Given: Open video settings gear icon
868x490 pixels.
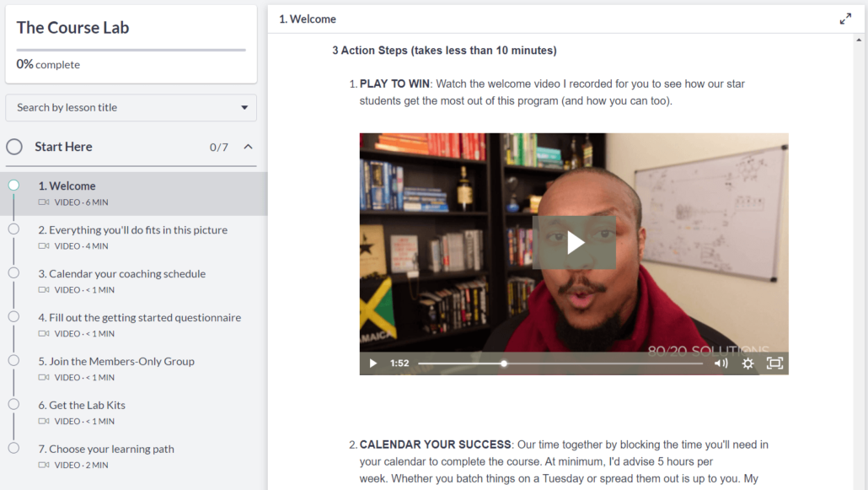Looking at the screenshot, I should (747, 363).
